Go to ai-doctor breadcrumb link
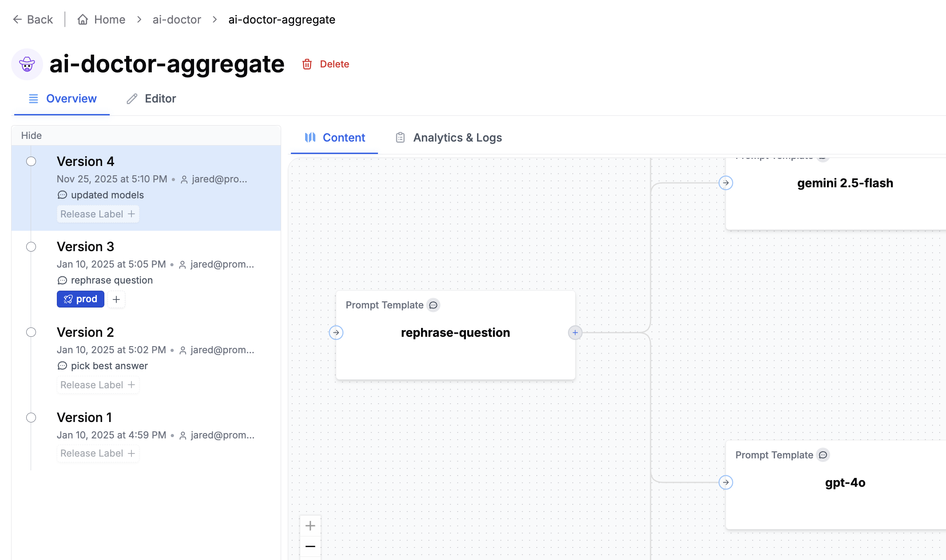946x560 pixels. coord(177,20)
